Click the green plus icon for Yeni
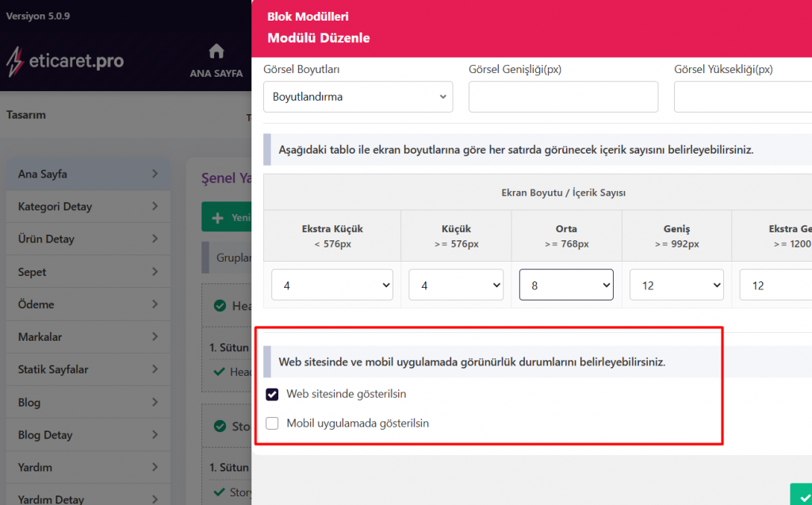This screenshot has width=812, height=505. [x=216, y=217]
